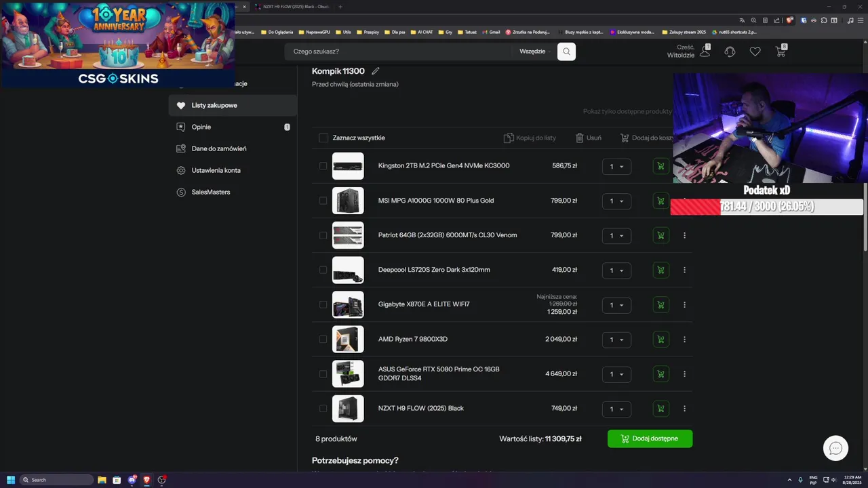The width and height of the screenshot is (868, 488).
Task: Open Gigabyte X870E A ELITE WIFI7 product link
Action: (x=424, y=304)
